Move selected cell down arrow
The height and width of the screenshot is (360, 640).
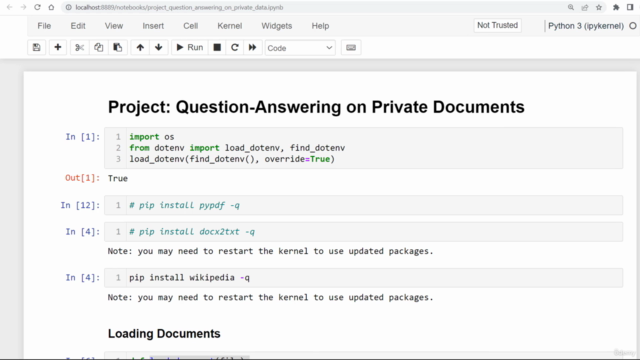click(159, 48)
